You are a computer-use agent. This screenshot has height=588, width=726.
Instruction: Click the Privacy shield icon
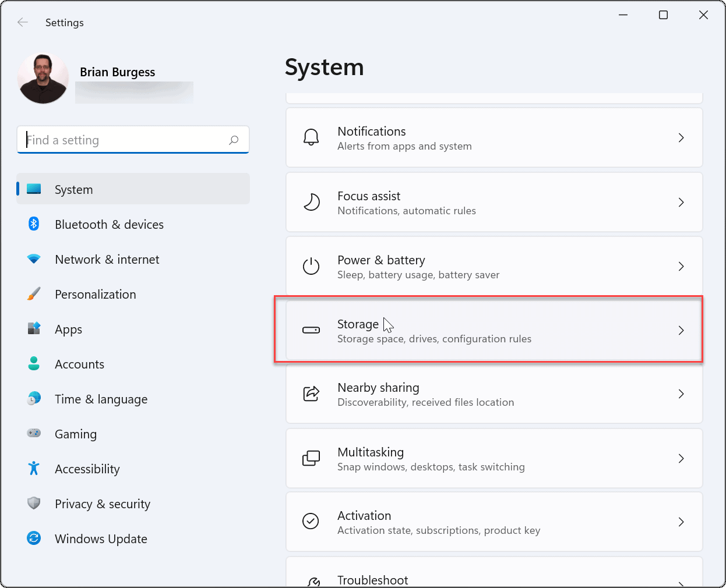tap(34, 503)
